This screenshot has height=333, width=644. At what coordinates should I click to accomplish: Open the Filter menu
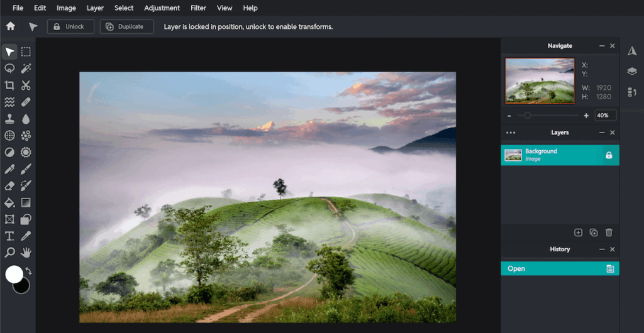coord(198,8)
